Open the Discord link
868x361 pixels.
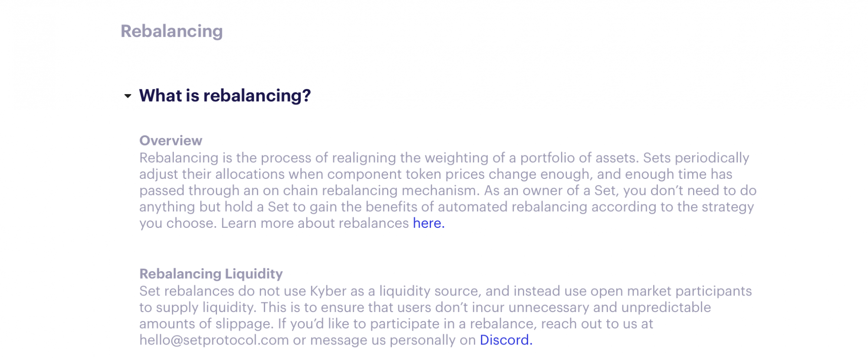coord(506,340)
